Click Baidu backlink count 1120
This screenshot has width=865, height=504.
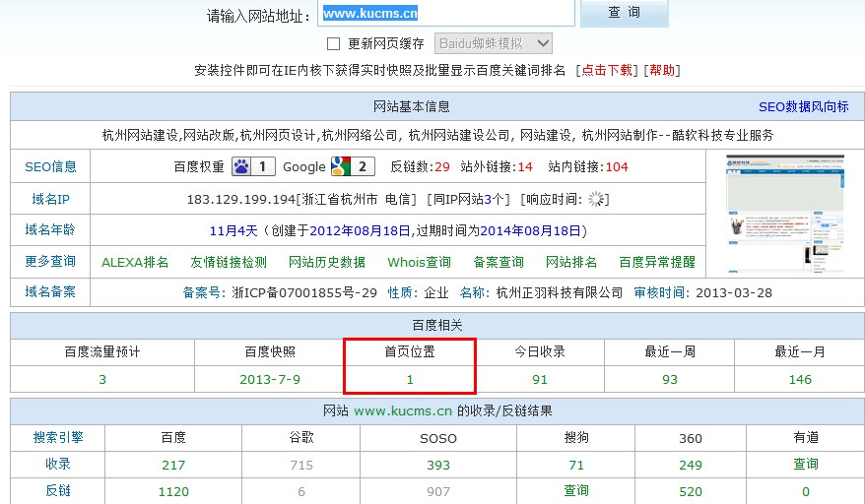pos(173,492)
